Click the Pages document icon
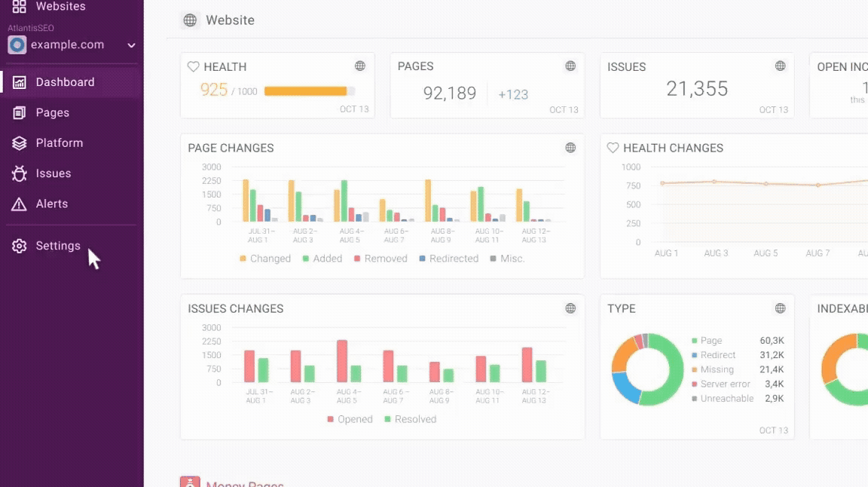The image size is (868, 487). click(x=20, y=112)
